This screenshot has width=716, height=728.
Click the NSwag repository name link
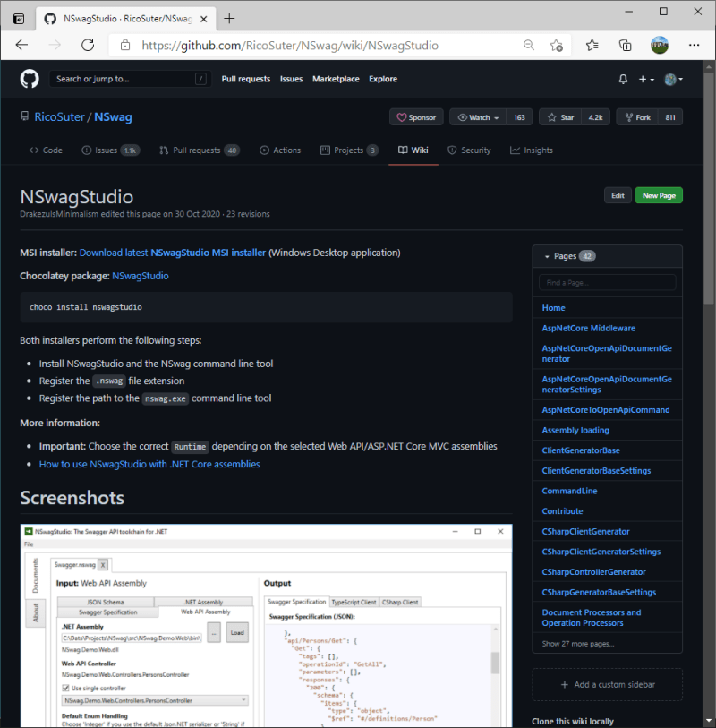pyautogui.click(x=114, y=117)
